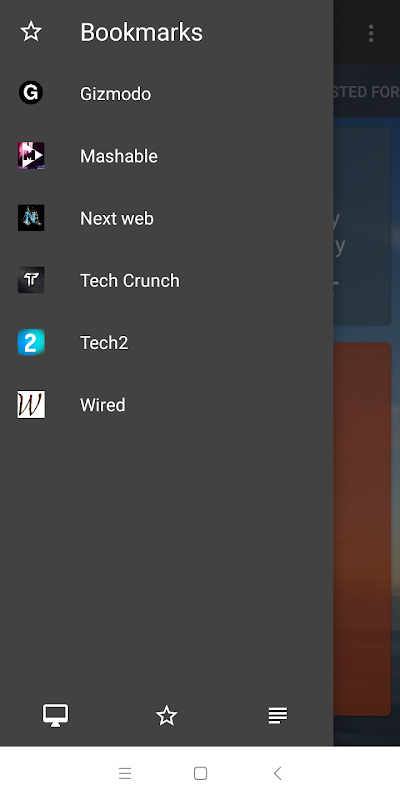
Task: Tap the star icon beside Bookmarks header
Action: (31, 32)
